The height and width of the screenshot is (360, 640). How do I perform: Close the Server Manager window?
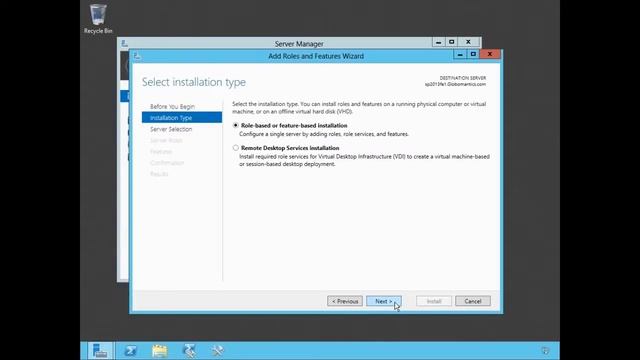(468, 42)
